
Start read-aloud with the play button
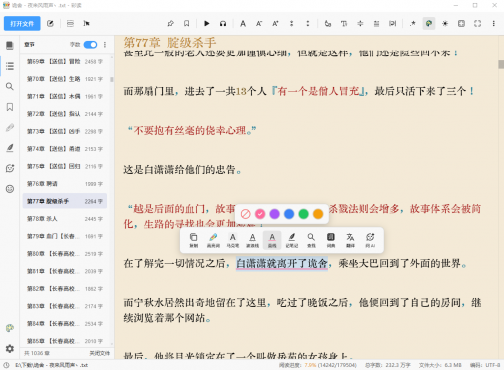pyautogui.click(x=207, y=23)
